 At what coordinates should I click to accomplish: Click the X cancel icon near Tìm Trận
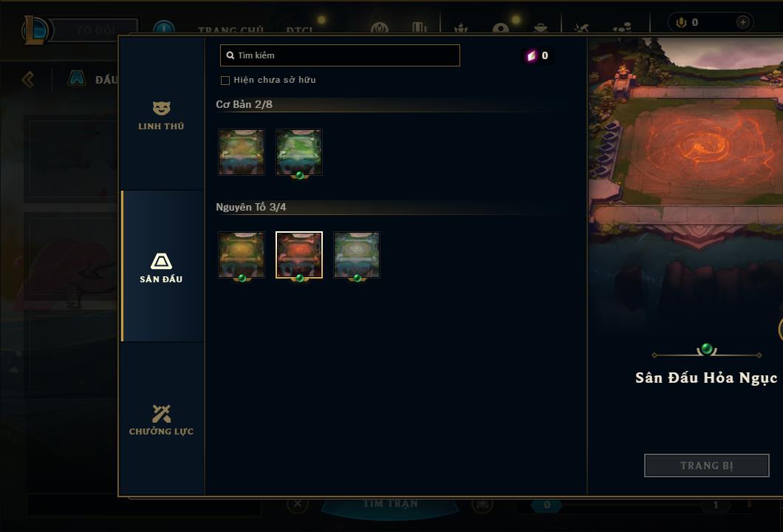(298, 503)
